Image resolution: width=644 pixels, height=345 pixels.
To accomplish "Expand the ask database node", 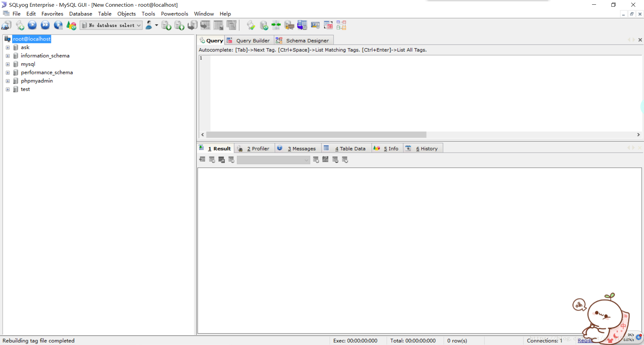I will 8,48.
